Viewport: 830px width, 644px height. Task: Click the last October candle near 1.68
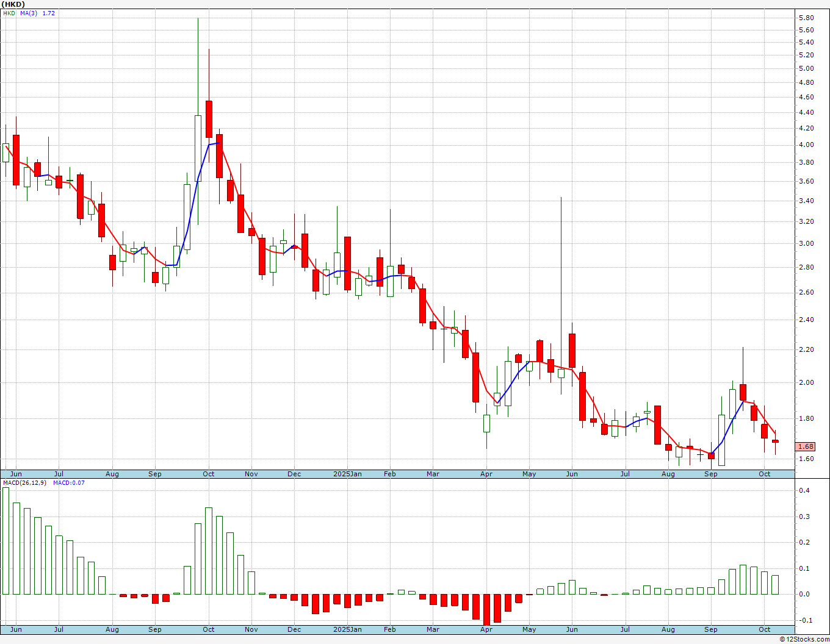(775, 442)
